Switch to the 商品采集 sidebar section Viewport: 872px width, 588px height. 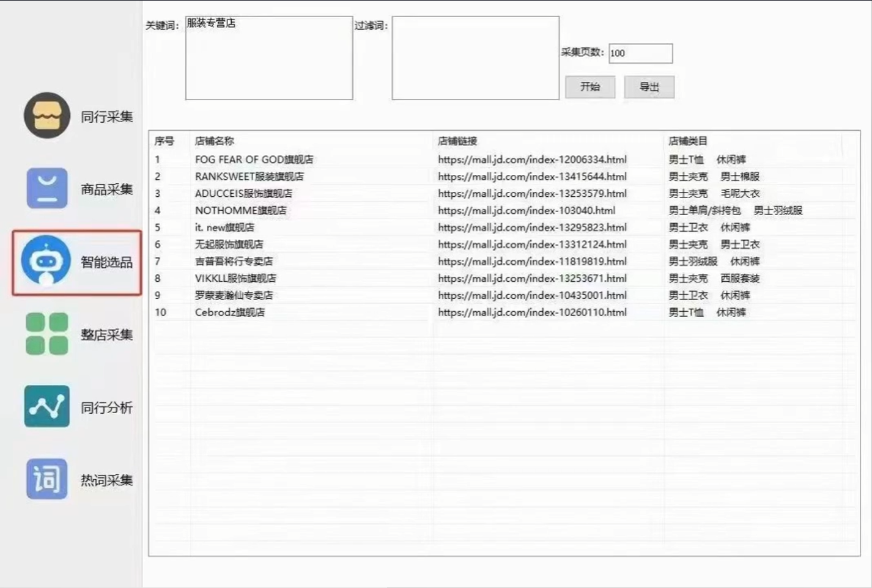pyautogui.click(x=108, y=188)
